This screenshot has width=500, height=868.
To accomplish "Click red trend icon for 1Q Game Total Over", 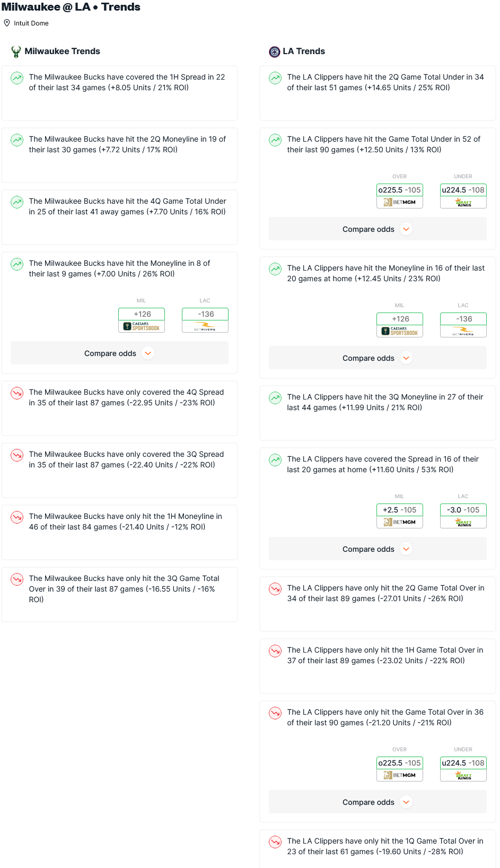I will (275, 842).
